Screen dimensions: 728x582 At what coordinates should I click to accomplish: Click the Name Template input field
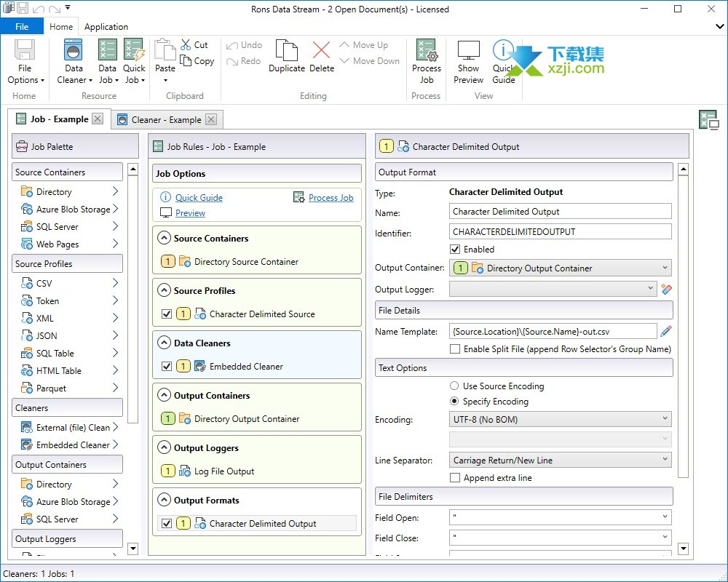pyautogui.click(x=553, y=332)
